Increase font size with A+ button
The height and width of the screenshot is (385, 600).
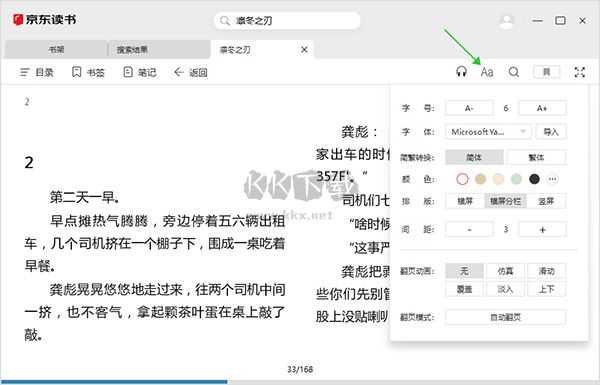[542, 108]
